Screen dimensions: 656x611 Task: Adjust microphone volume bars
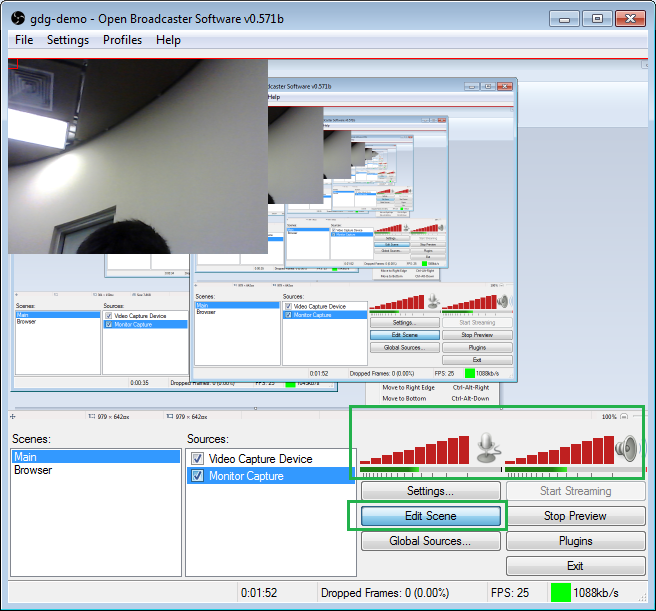(x=414, y=450)
